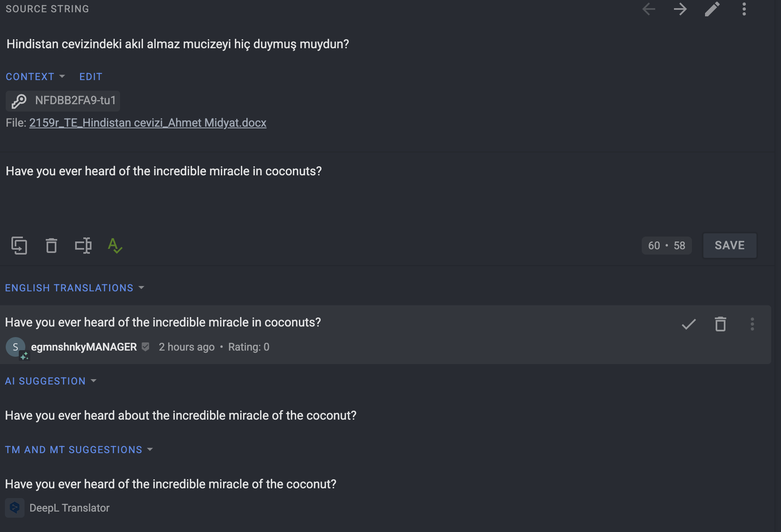The image size is (781, 532).
Task: Click the text field resize icon
Action: point(83,246)
